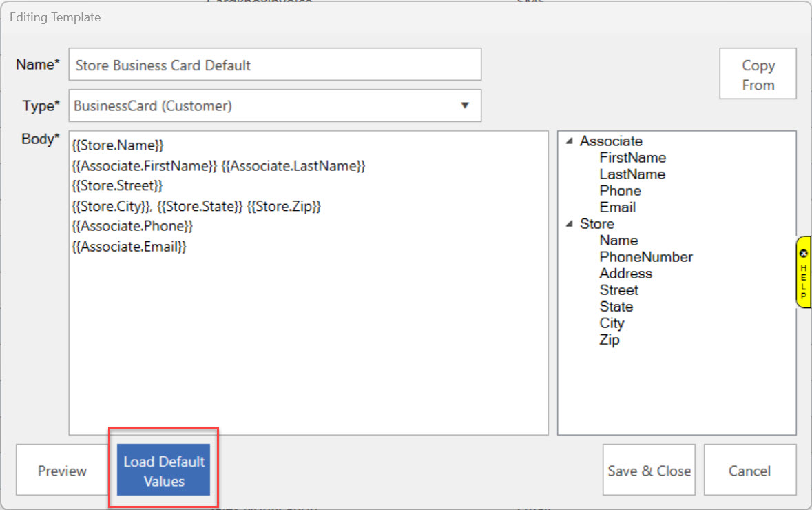Select Address under Store
This screenshot has height=510, width=812.
tap(625, 274)
